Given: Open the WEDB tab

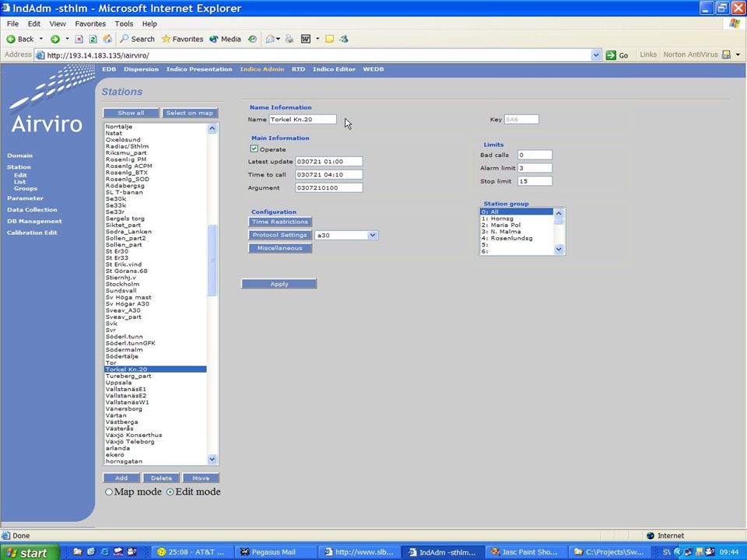Looking at the screenshot, I should pyautogui.click(x=373, y=69).
